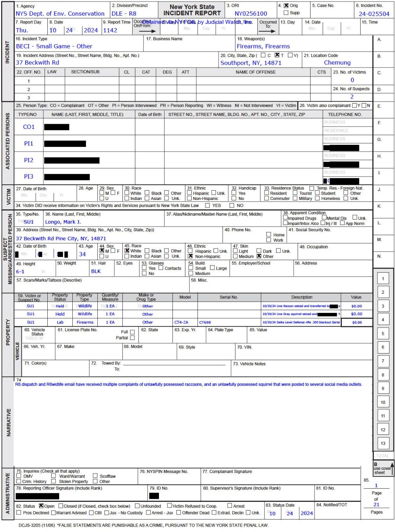Check the Supp checkbox

(x=286, y=13)
